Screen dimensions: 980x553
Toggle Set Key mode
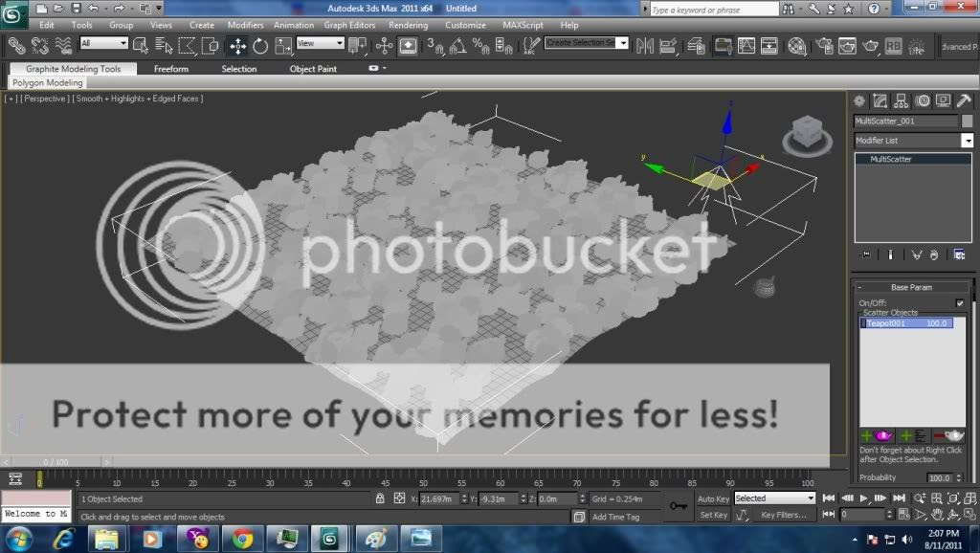click(x=713, y=515)
